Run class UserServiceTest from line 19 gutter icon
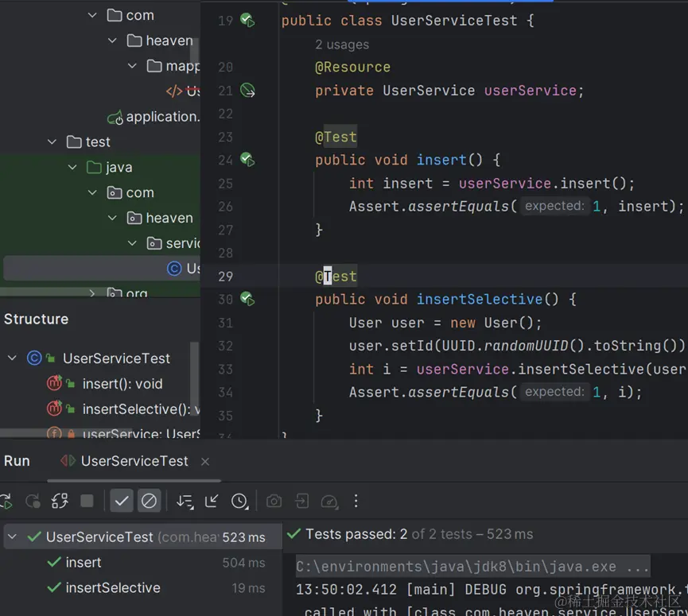The height and width of the screenshot is (616, 688). [x=247, y=20]
